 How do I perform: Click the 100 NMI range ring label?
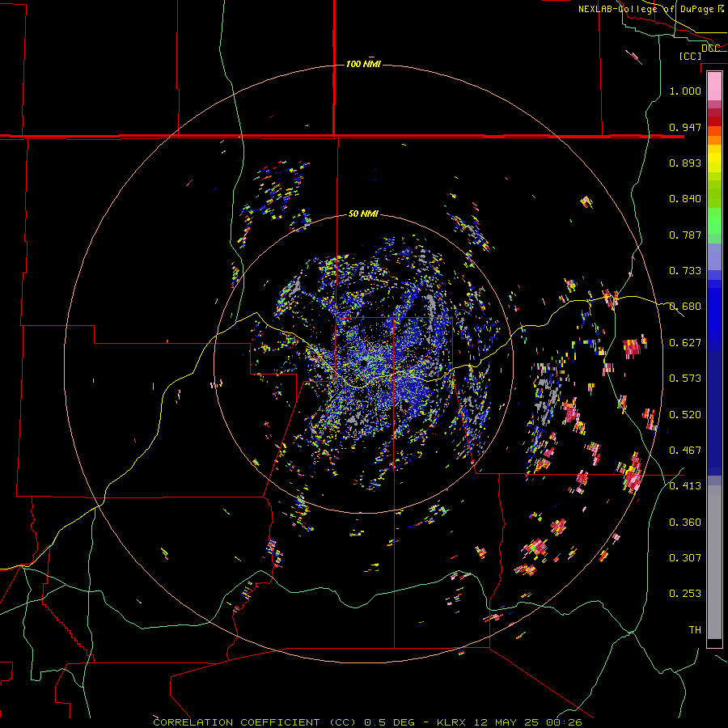363,64
